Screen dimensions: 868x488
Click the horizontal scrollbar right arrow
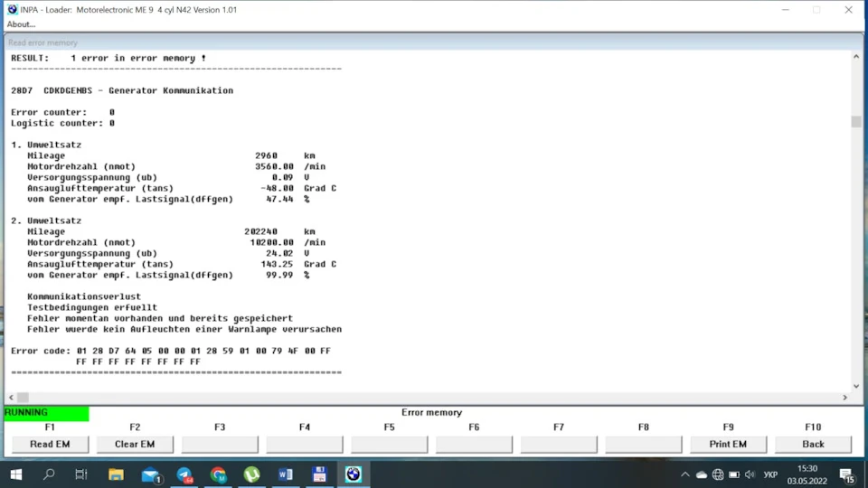pos(844,398)
